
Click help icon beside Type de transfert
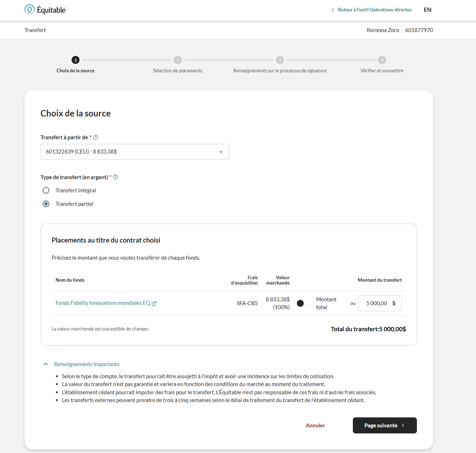click(115, 177)
